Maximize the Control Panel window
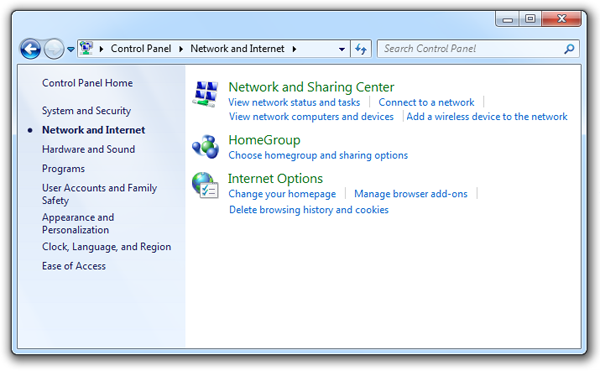This screenshot has width=600, height=371. tap(530, 19)
